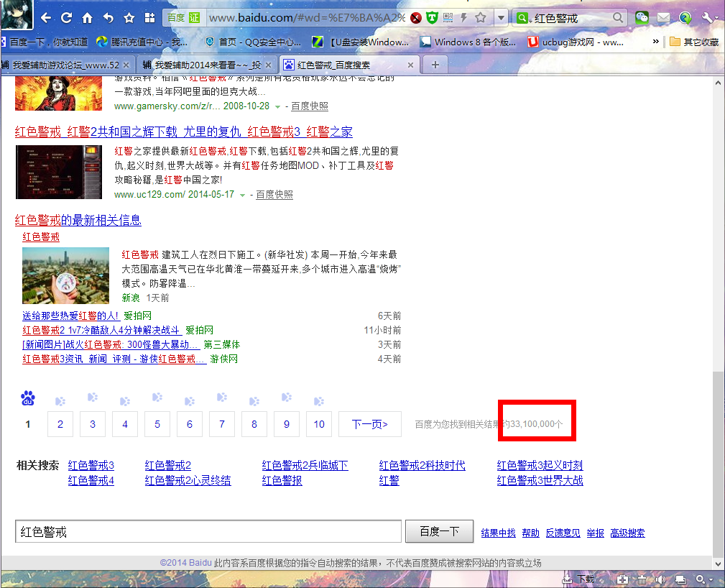Viewport: 725px width, 588px height.
Task: Click the browser back arrow
Action: pos(46,18)
